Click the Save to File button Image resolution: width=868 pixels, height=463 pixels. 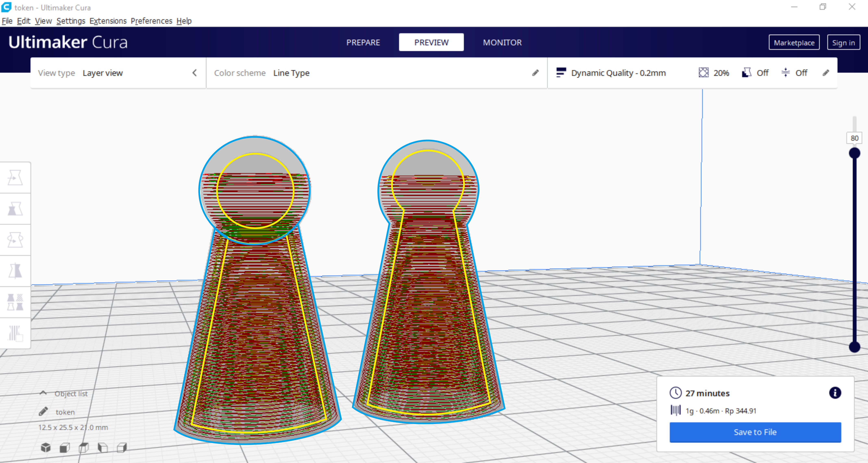click(x=755, y=432)
